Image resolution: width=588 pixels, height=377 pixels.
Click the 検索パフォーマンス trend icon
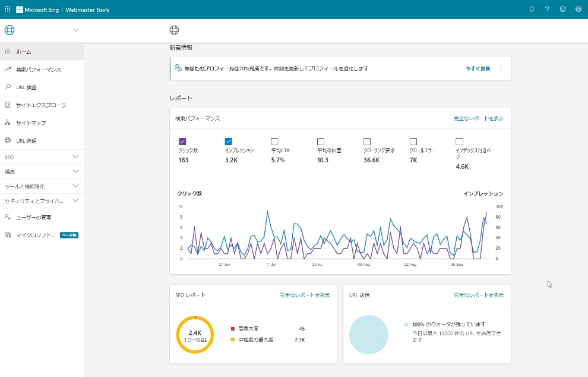tap(8, 69)
